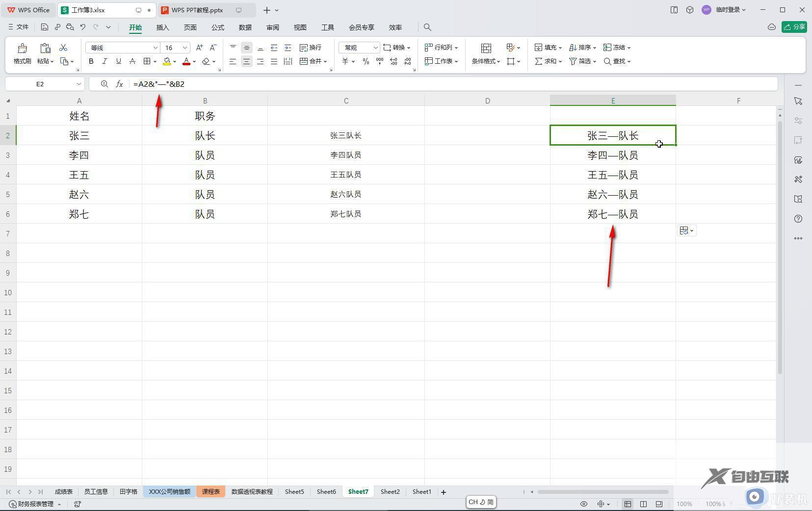
Task: Expand the Name Box dropdown for E2
Action: click(x=79, y=84)
